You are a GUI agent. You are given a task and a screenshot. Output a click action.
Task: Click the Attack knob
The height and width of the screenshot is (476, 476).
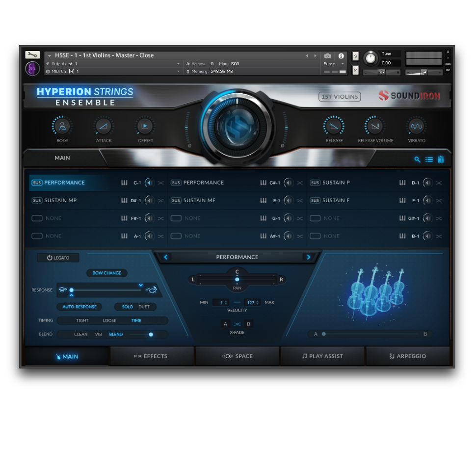pyautogui.click(x=104, y=126)
